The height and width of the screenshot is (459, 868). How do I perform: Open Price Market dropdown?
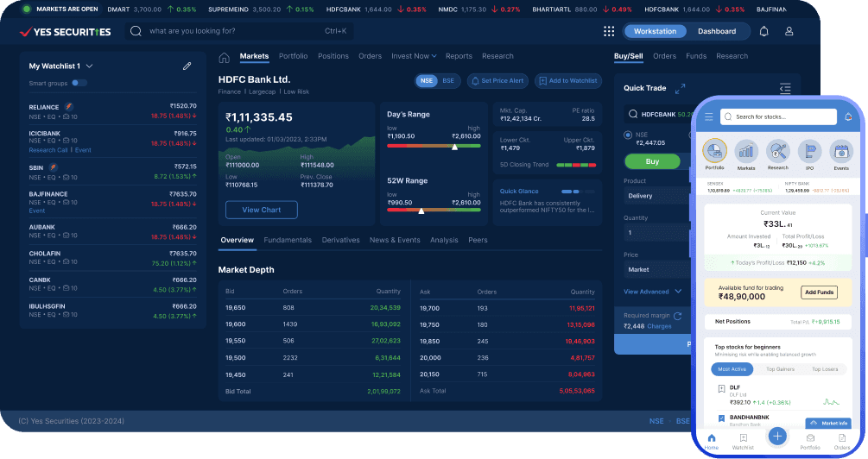pyautogui.click(x=657, y=269)
